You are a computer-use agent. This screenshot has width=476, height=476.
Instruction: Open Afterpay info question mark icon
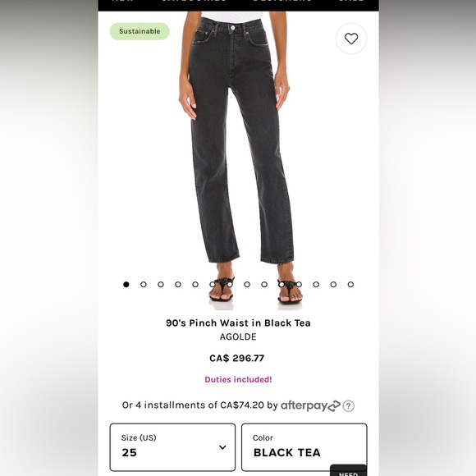click(349, 406)
